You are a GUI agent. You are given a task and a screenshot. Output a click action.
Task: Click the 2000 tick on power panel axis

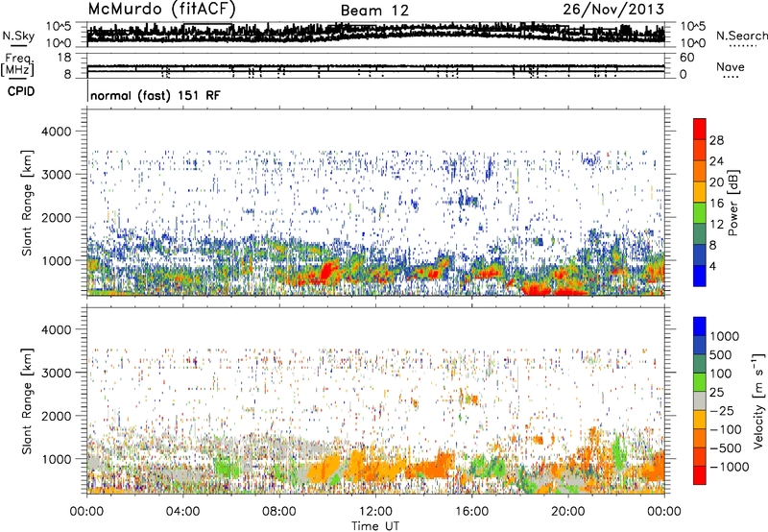56,217
